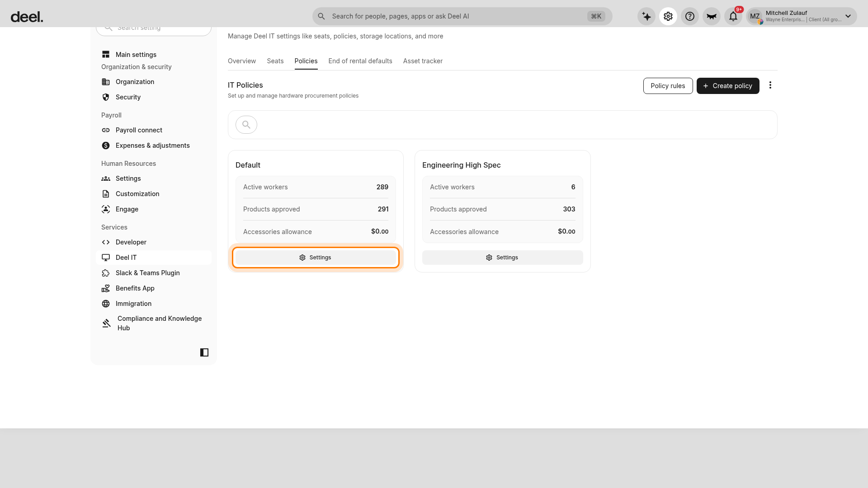This screenshot has height=488, width=868.
Task: Click the Developer code brackets icon
Action: [x=106, y=242]
